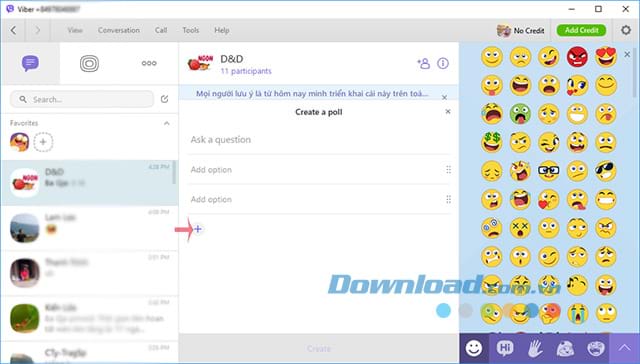This screenshot has width=640, height=364.
Task: Go forward with the forward arrow
Action: [38, 30]
